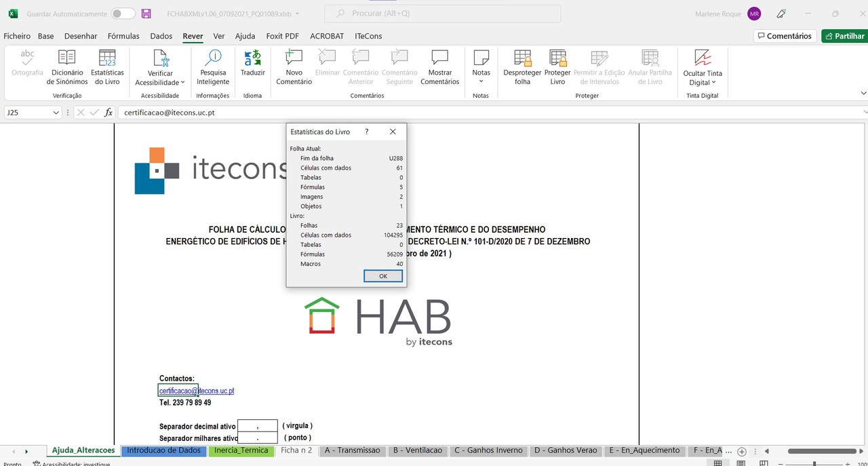Click the pen drawing icon in title bar
The image size is (868, 466).
(781, 14)
